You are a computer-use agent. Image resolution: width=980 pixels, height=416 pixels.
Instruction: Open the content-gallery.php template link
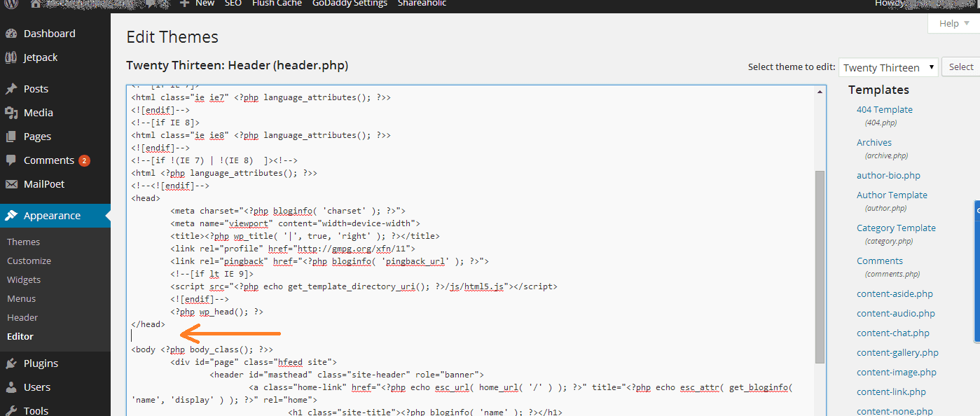(897, 352)
